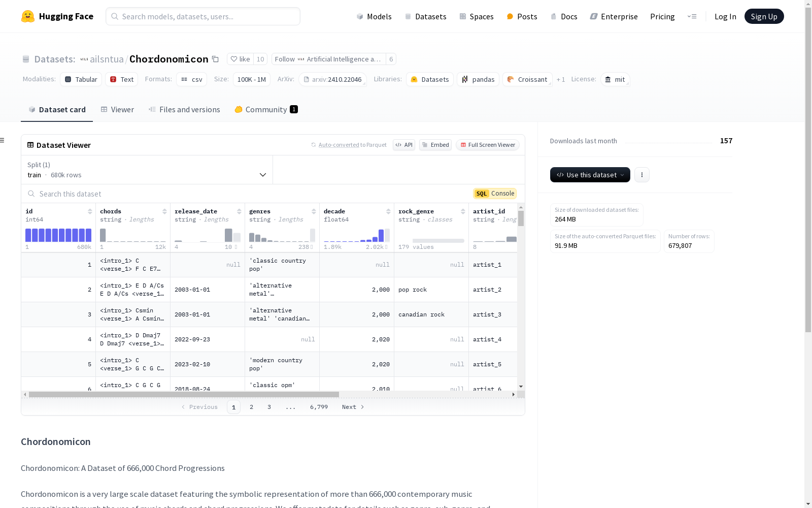Screen dimensions: 812x508
Task: Open Spaces in the top navigation
Action: pyautogui.click(x=477, y=16)
